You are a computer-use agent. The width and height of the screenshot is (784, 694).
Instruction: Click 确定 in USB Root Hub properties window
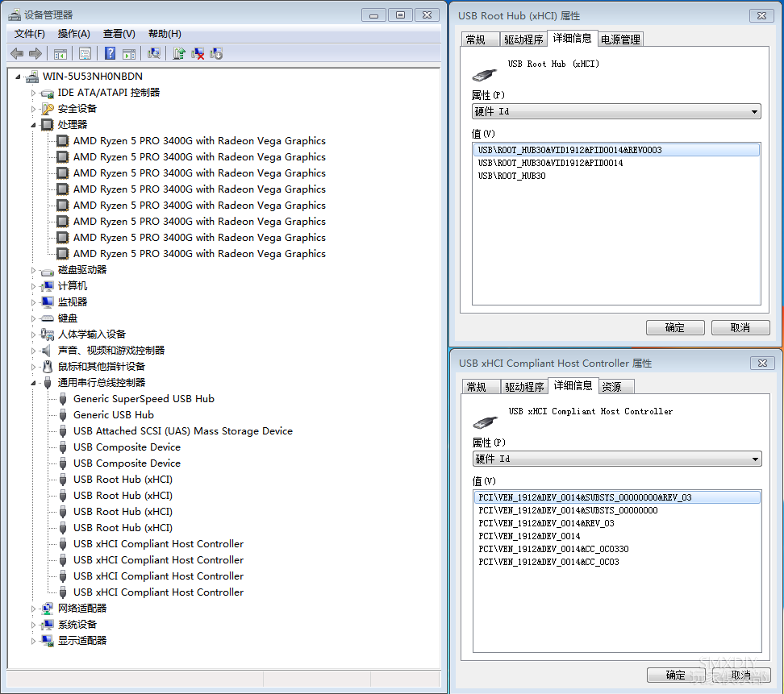click(675, 328)
